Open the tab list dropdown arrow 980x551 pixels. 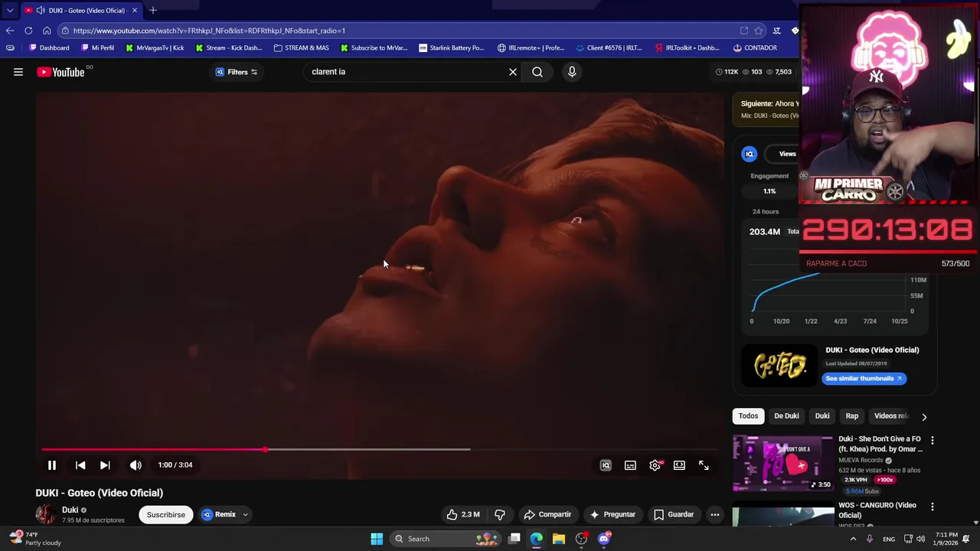[x=9, y=11]
